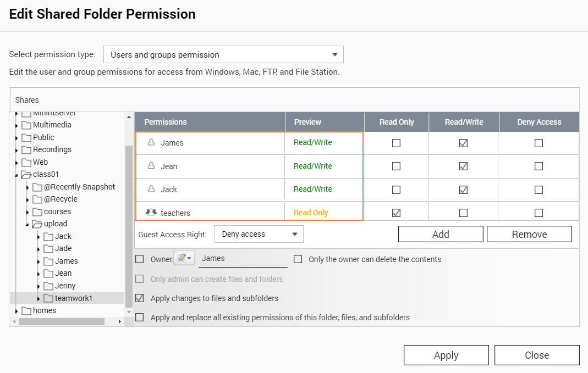
Task: Click the user icon beside Jack
Action: click(151, 189)
